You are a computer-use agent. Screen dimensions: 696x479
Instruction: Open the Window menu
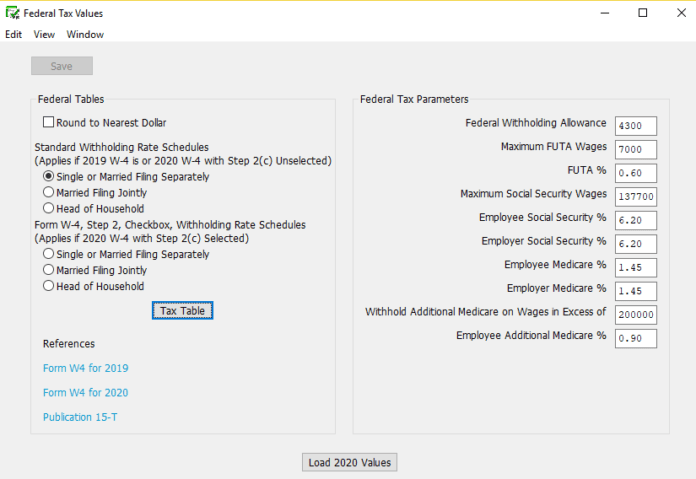coord(85,34)
